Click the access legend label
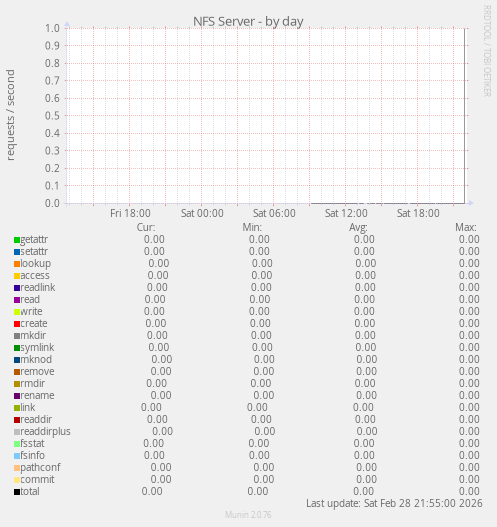 click(x=35, y=276)
